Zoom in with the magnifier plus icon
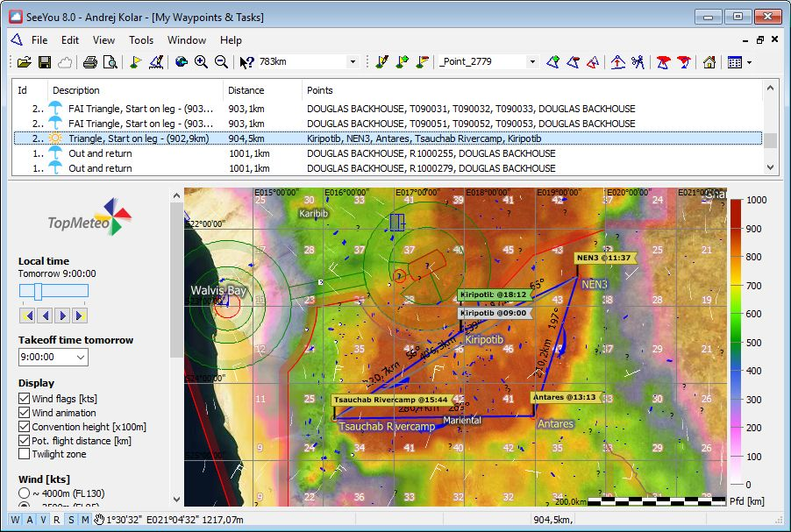The width and height of the screenshot is (791, 532). point(201,62)
